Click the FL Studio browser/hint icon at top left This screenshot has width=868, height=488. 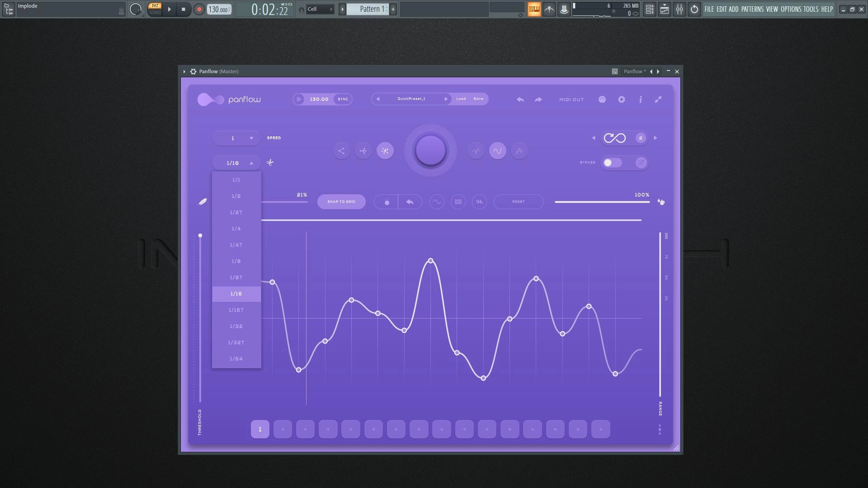[x=8, y=9]
